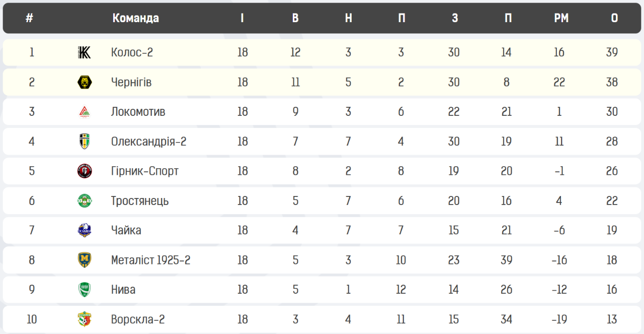The image size is (644, 334).
Task: Click the Тростянець green logo
Action: (85, 201)
